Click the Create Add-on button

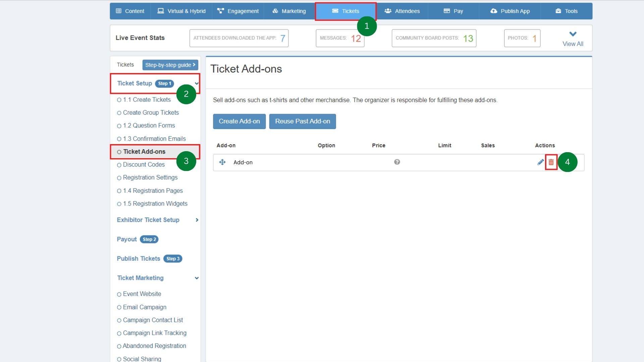239,121
